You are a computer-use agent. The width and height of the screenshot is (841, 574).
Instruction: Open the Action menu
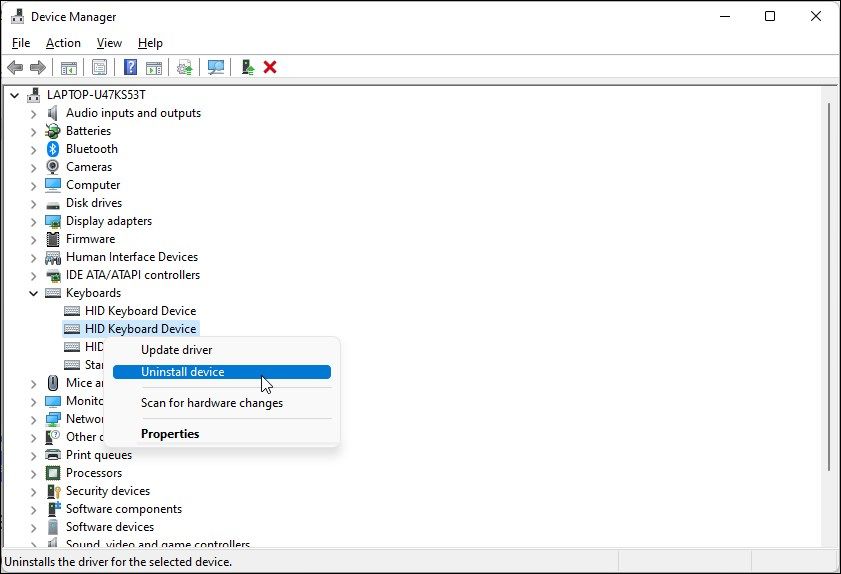63,43
